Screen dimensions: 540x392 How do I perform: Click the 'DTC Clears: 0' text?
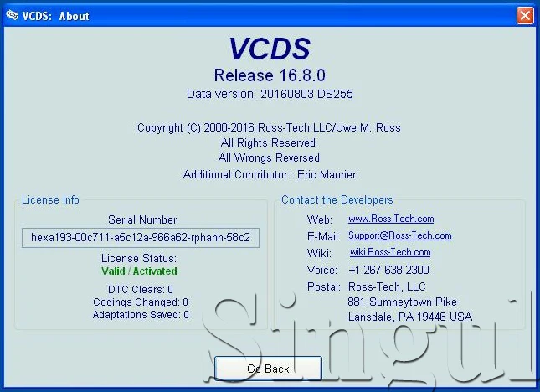tap(141, 289)
